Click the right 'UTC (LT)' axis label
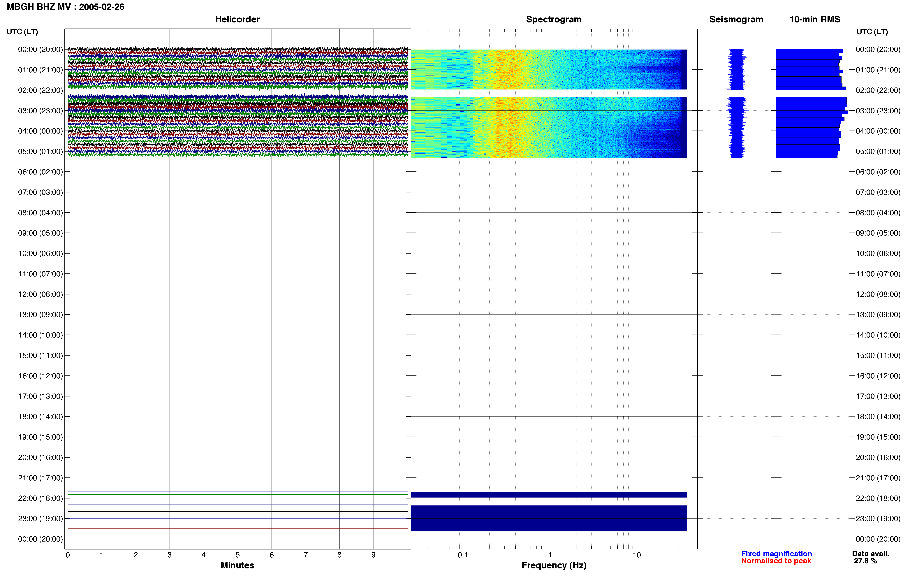Screen dimensions: 924x578 click(872, 32)
